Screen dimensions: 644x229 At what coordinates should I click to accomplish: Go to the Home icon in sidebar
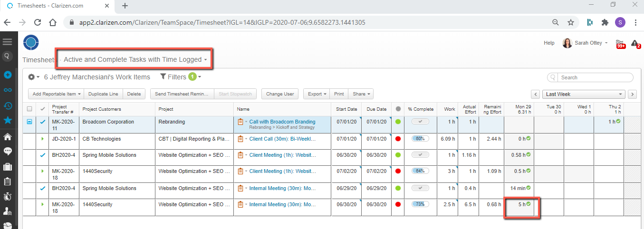click(8, 137)
